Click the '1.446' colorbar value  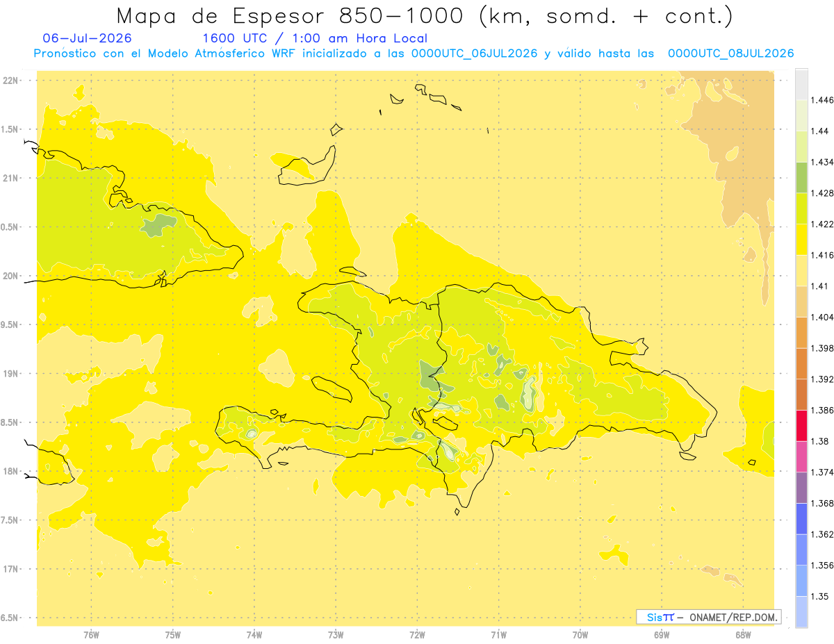click(824, 100)
